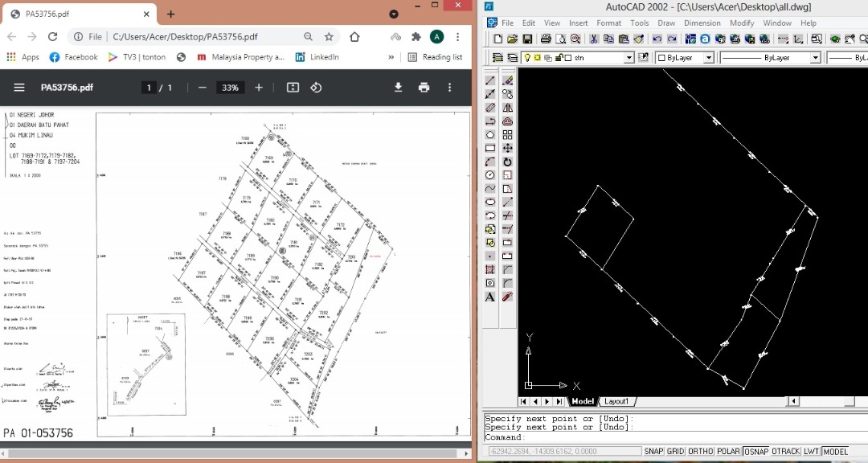Open the Draw menu
The width and height of the screenshot is (868, 463).
[666, 23]
